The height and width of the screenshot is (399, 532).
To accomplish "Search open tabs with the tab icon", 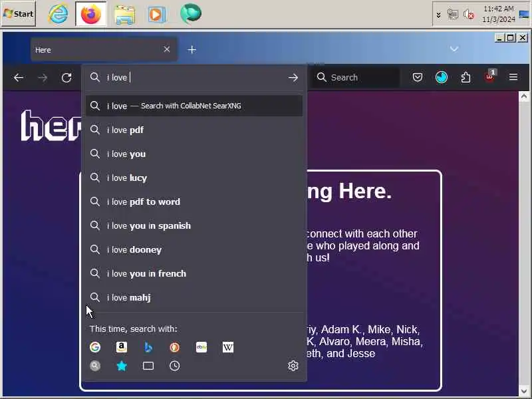I will click(148, 366).
